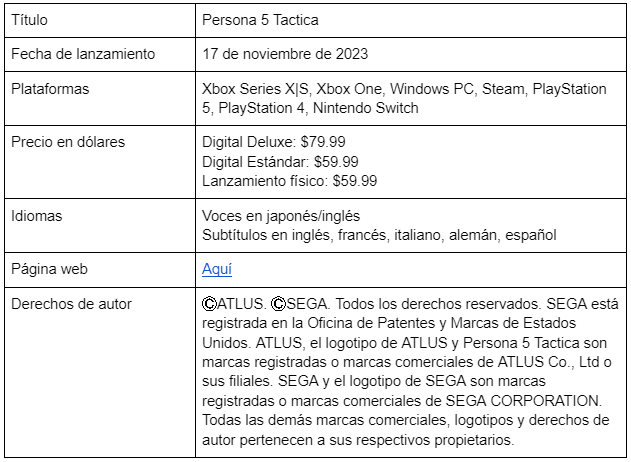Click the copyright symbol before SEGA

coord(279,304)
